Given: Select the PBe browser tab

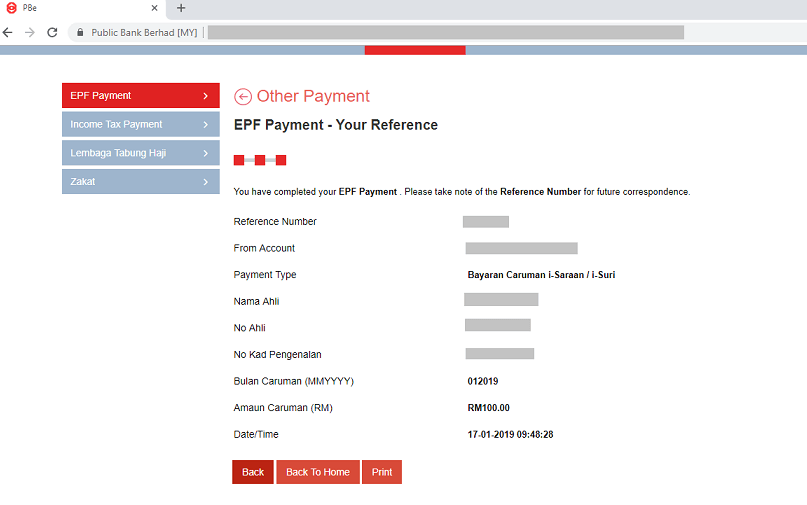Looking at the screenshot, I should tap(82, 8).
